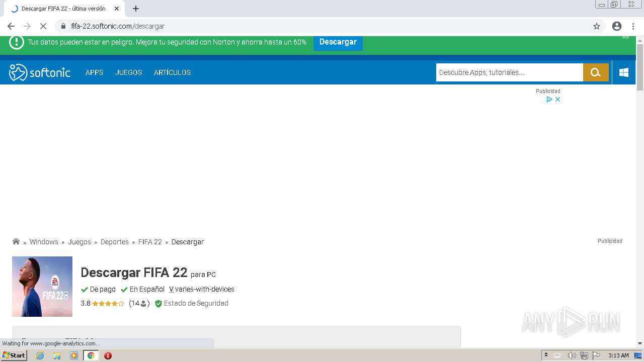This screenshot has width=644, height=362.
Task: Click the star rating icons
Action: click(108, 304)
